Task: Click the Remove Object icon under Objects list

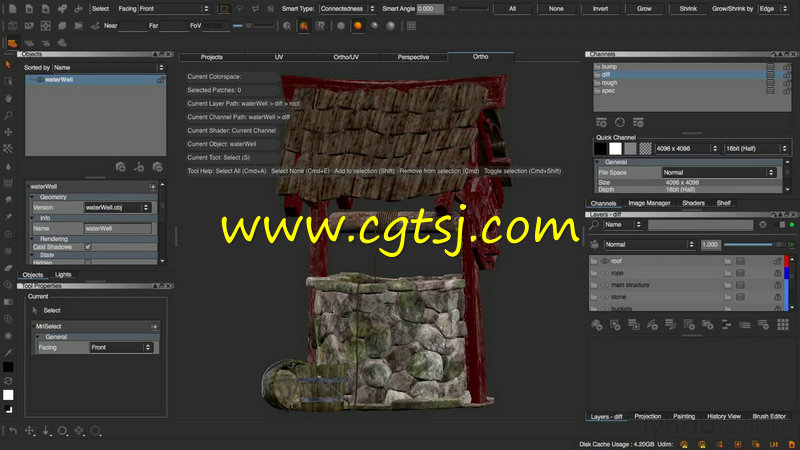Action: [158, 167]
